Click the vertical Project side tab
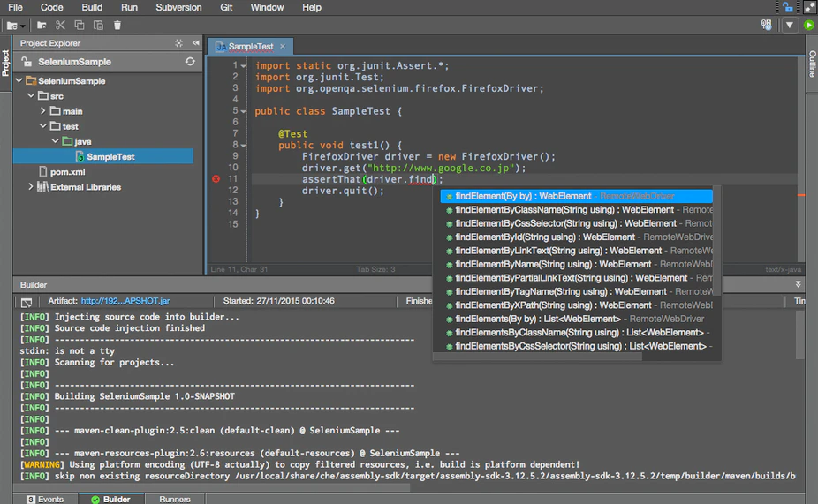818x504 pixels. [x=5, y=63]
